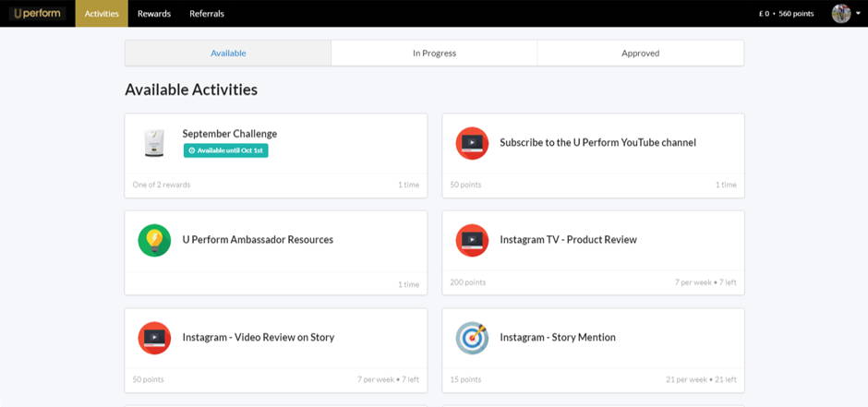
Task: Click the September Challenge product image
Action: click(x=154, y=143)
